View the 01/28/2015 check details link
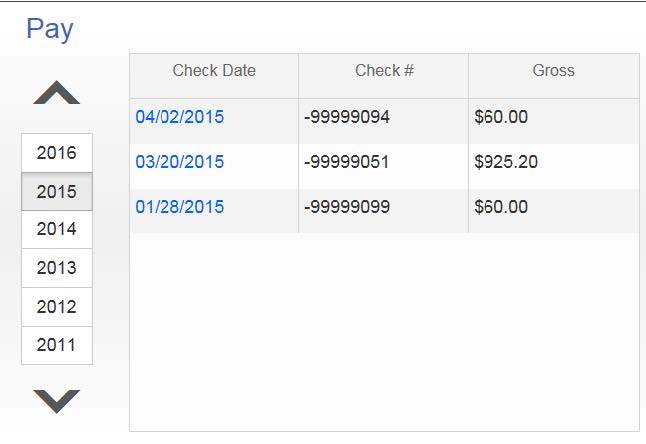The height and width of the screenshot is (444, 646). (x=180, y=208)
